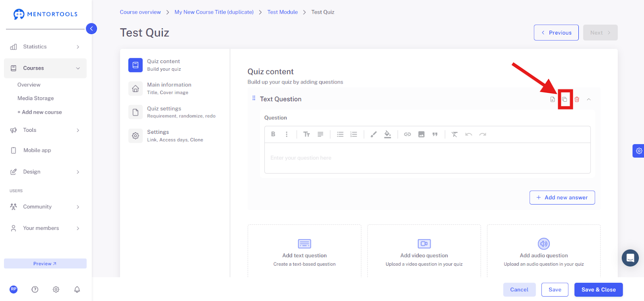Click the add-file icon of Text Question
This screenshot has width=644, height=301.
tap(553, 99)
